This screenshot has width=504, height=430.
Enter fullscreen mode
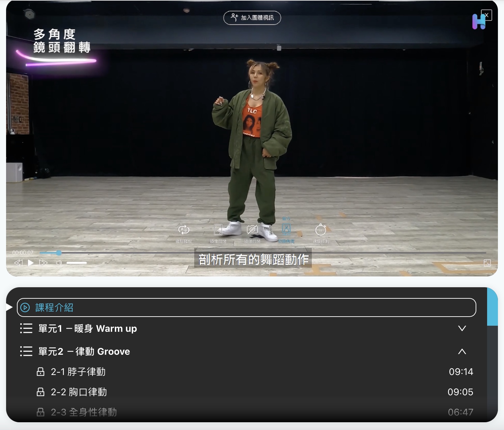click(487, 262)
